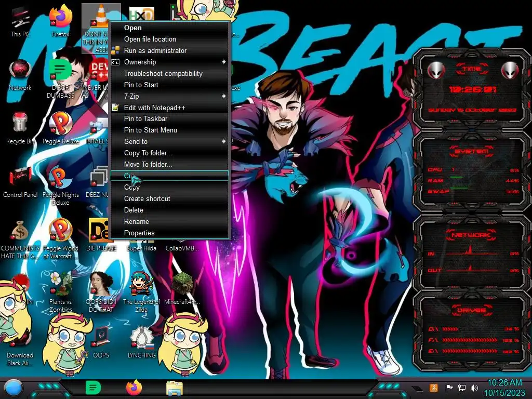Click the Start orb on taskbar
Screen dimensions: 532x399
click(14, 388)
